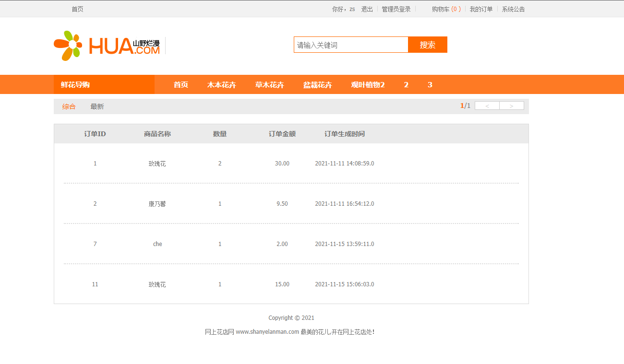
Task: Open 首页 link in top bar
Action: [77, 9]
